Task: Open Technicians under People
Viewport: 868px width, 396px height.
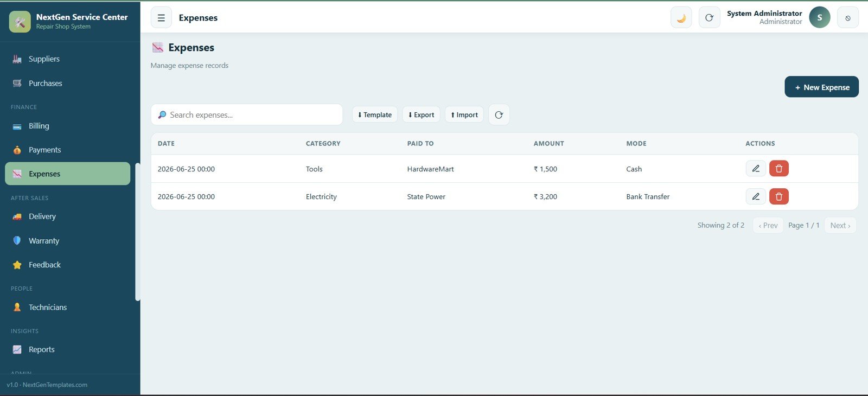Action: tap(67, 307)
